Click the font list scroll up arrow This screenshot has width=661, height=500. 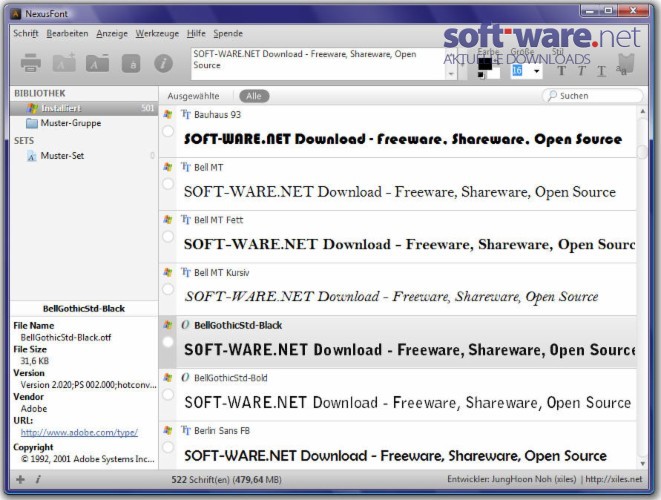[642, 112]
